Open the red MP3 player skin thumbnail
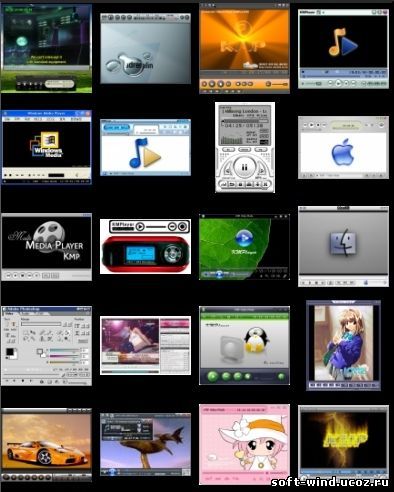The height and width of the screenshot is (492, 394). [x=145, y=246]
